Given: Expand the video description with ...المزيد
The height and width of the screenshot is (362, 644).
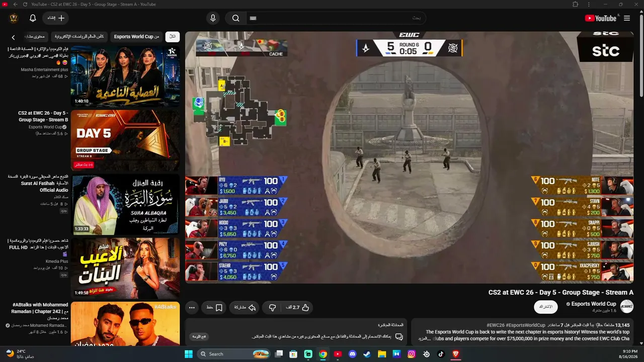Looking at the screenshot, I should pos(425,338).
